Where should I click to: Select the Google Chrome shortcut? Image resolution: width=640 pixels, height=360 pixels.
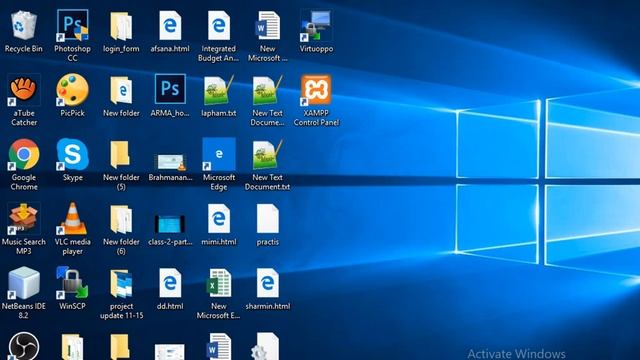[x=24, y=154]
